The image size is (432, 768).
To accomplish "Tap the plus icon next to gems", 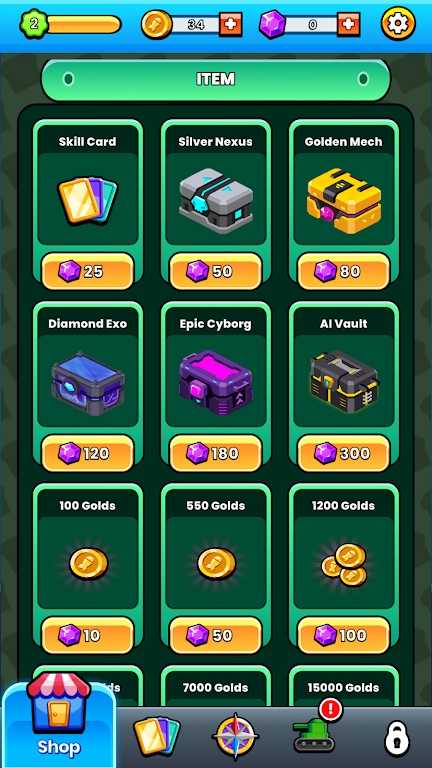I will tap(348, 24).
